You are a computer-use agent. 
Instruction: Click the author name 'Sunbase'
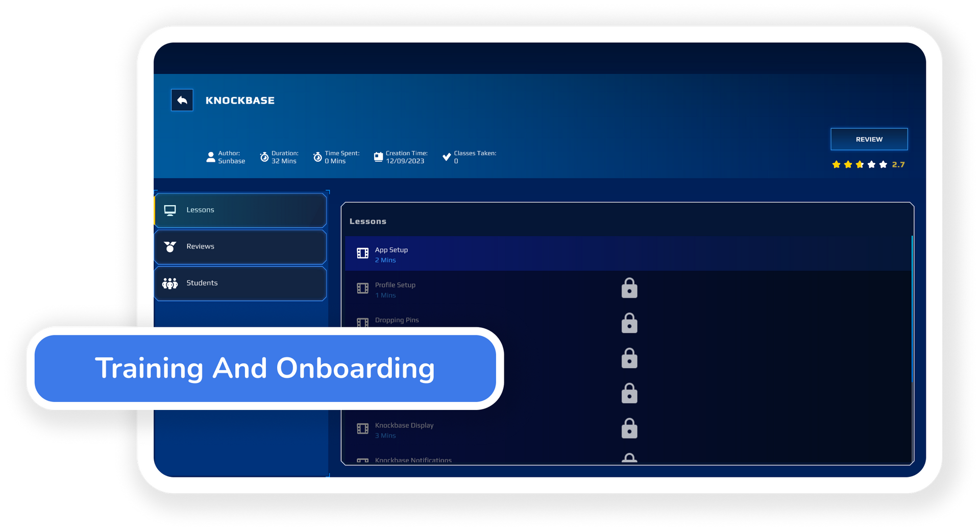232,161
